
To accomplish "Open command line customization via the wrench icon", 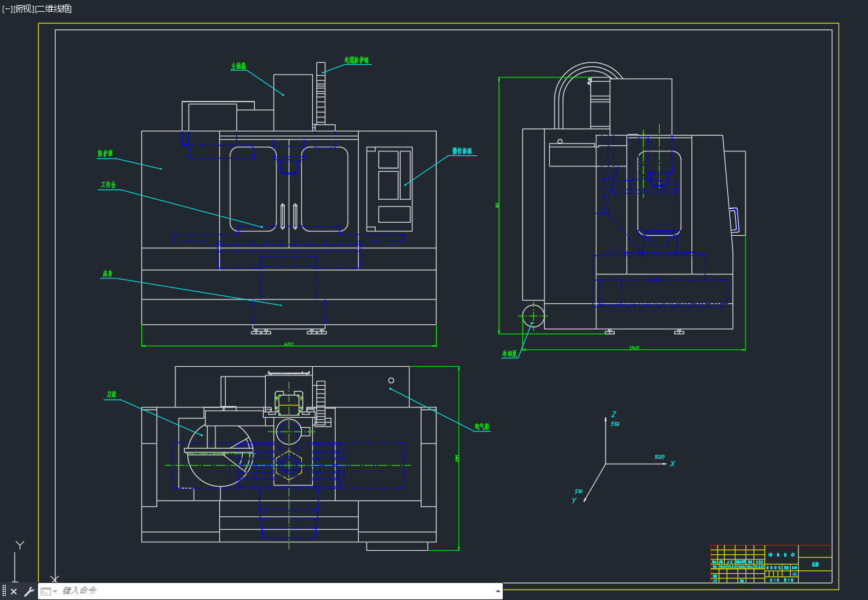I will pyautogui.click(x=29, y=591).
